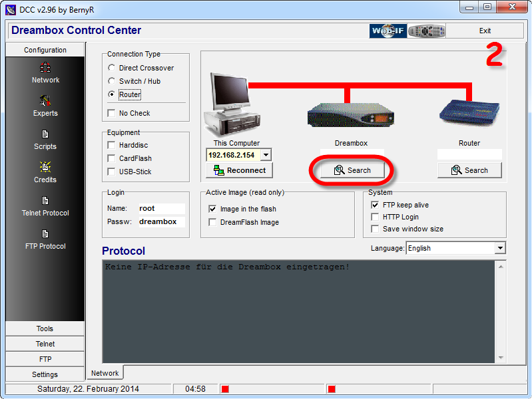This screenshot has height=399, width=532.
Task: Open the Language dropdown
Action: pos(500,248)
